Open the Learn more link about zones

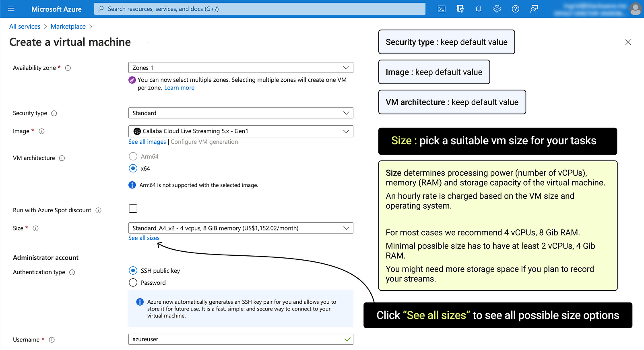pos(179,88)
